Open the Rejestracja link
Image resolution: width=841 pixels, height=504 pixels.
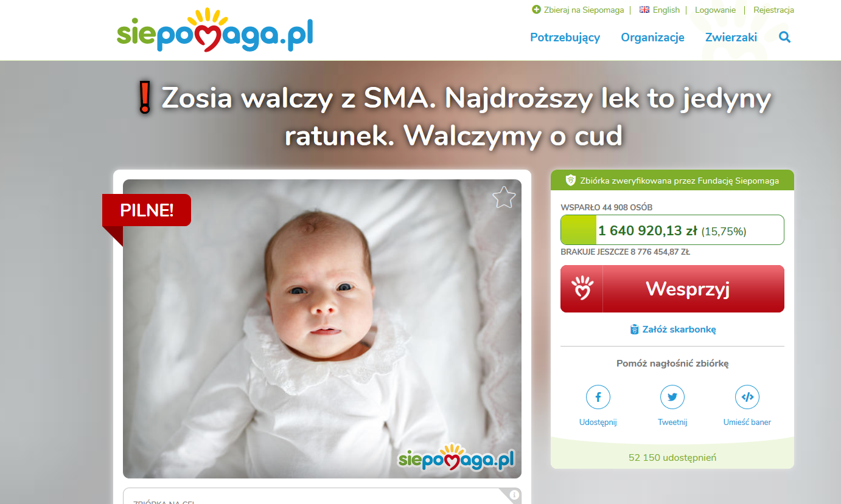point(773,10)
